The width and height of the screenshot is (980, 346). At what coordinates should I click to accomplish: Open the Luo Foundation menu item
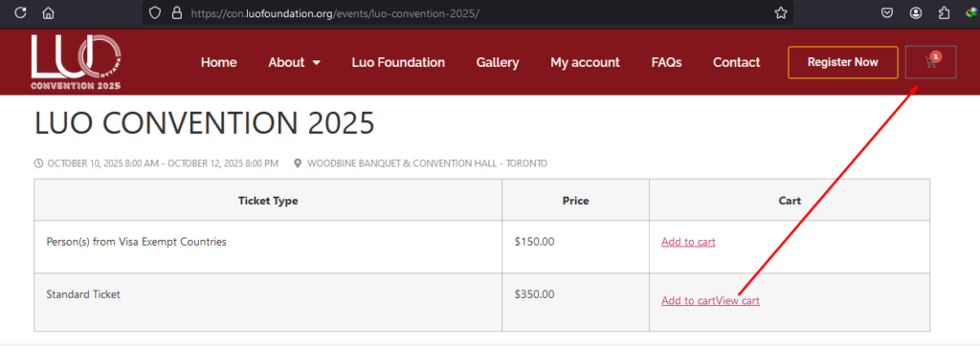(398, 62)
